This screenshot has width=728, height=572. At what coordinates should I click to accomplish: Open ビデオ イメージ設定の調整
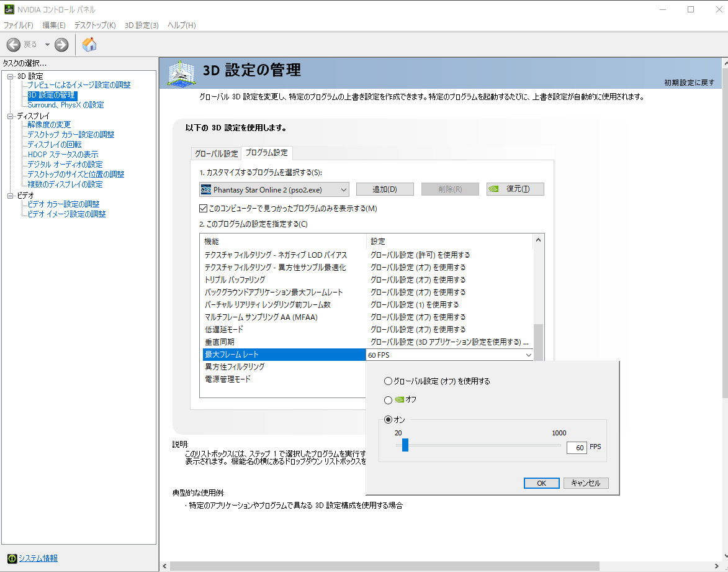[x=66, y=214]
